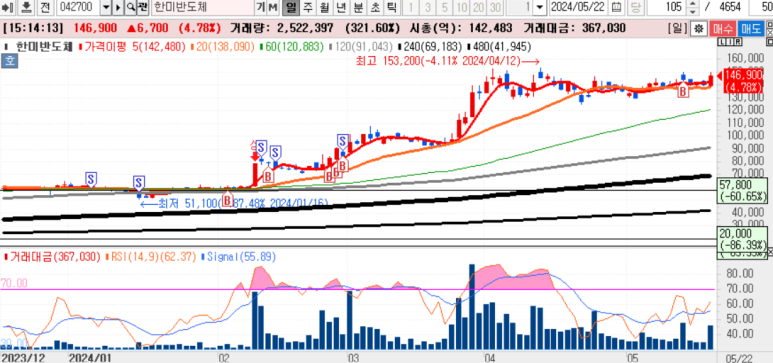Click the M button in the toolbar
Screen dimensions: 773x363
click(273, 7)
